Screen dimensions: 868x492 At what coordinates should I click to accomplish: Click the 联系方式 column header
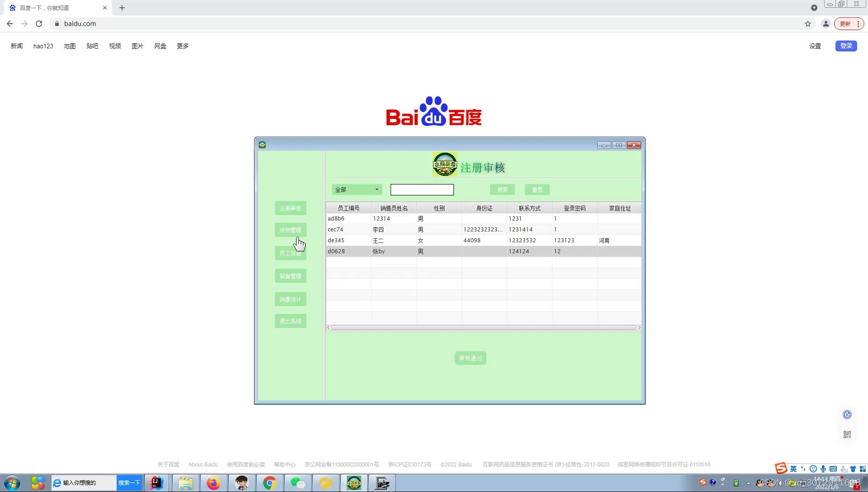[529, 208]
